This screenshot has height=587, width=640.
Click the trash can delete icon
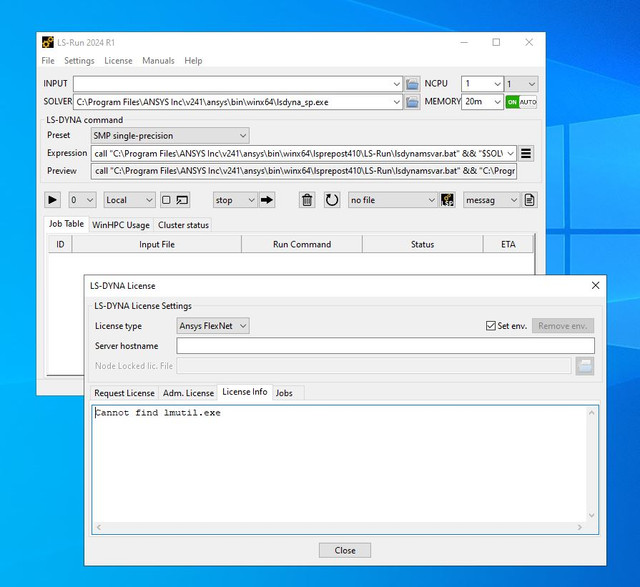coord(307,200)
